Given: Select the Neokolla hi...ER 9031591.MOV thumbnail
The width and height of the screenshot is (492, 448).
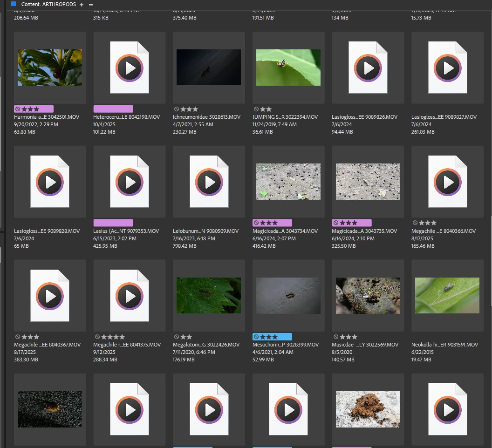Looking at the screenshot, I should (x=447, y=296).
